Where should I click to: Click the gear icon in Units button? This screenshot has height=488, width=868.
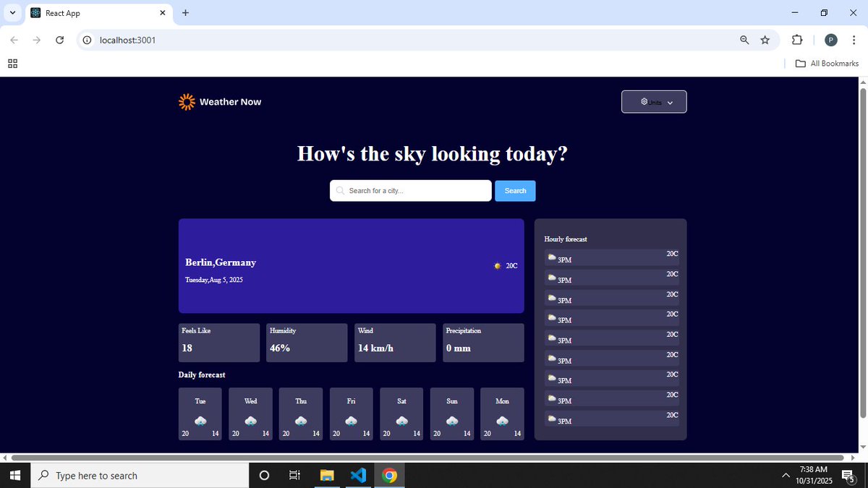[644, 102]
